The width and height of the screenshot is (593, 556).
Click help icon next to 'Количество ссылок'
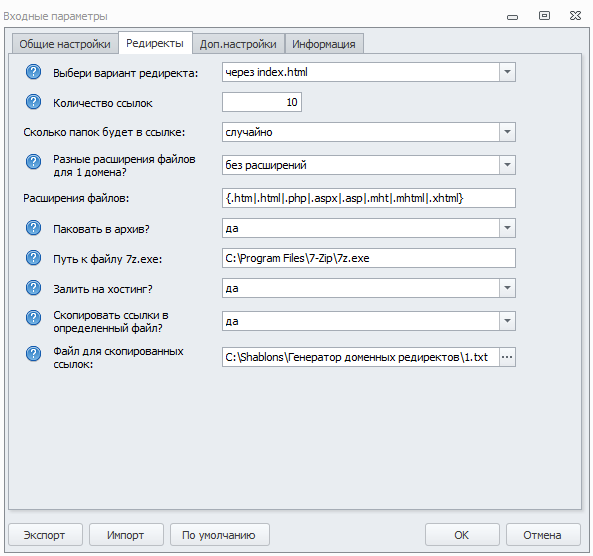point(33,102)
